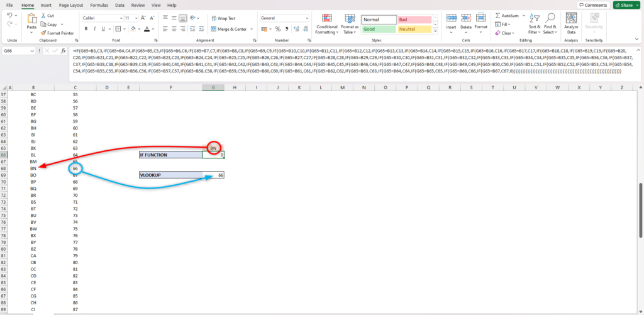Click the AutoSum sigma icon

498,16
